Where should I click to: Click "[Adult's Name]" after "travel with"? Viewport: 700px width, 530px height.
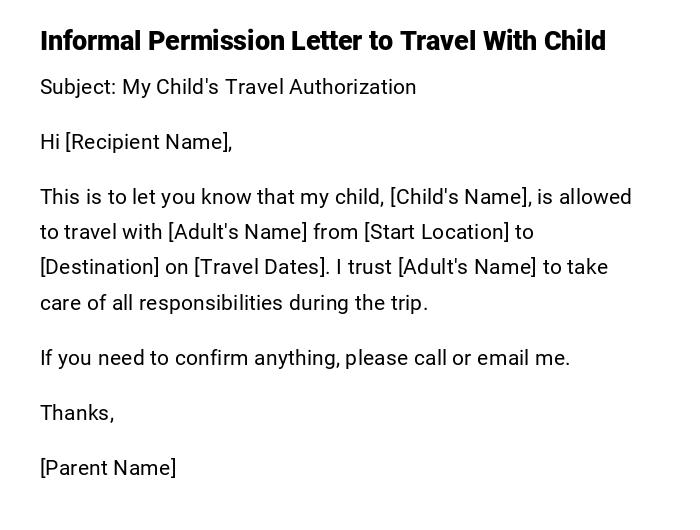click(x=238, y=232)
